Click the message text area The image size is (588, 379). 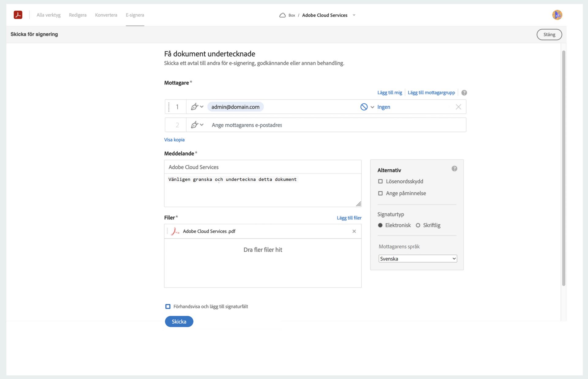(263, 190)
